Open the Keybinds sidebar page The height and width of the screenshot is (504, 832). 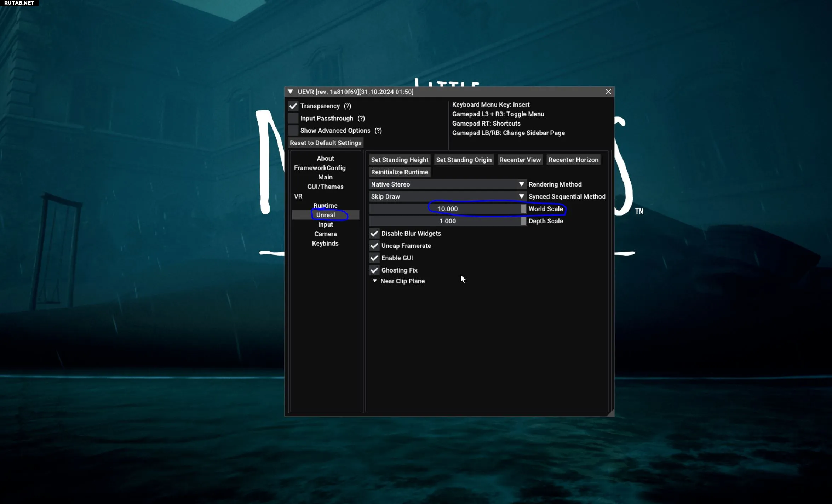pos(325,244)
